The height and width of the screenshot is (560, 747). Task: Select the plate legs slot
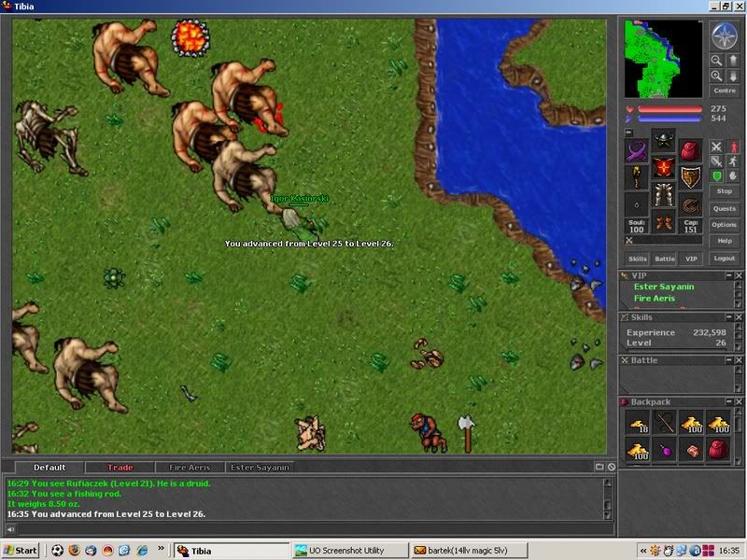click(663, 194)
